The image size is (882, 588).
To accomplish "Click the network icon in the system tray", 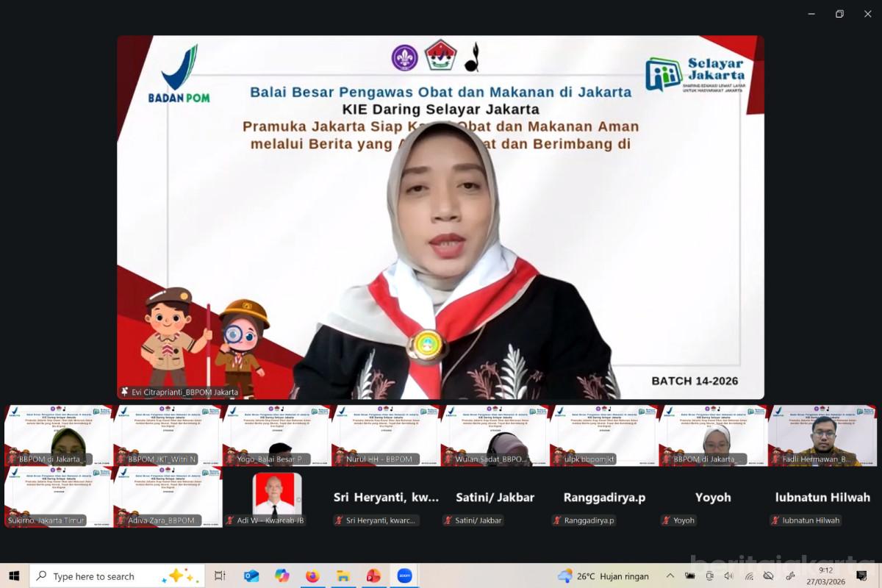I will coord(749,576).
